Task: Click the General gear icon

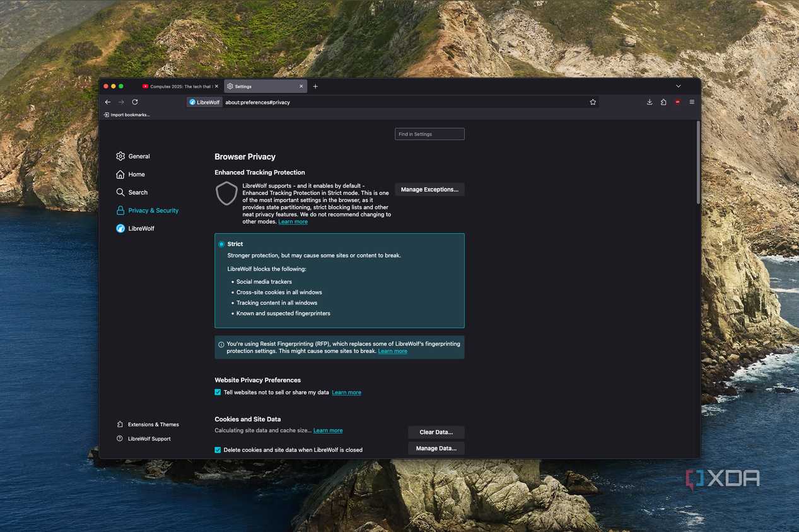Action: coord(120,156)
